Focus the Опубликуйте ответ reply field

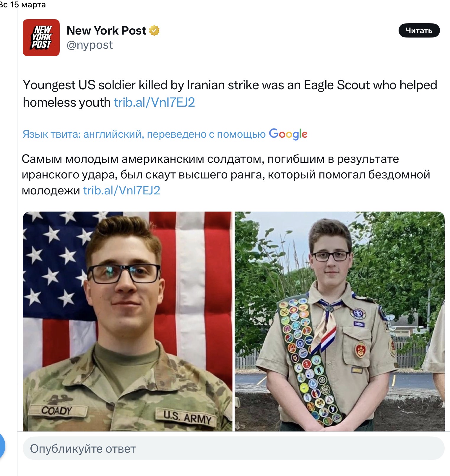pyautogui.click(x=233, y=449)
